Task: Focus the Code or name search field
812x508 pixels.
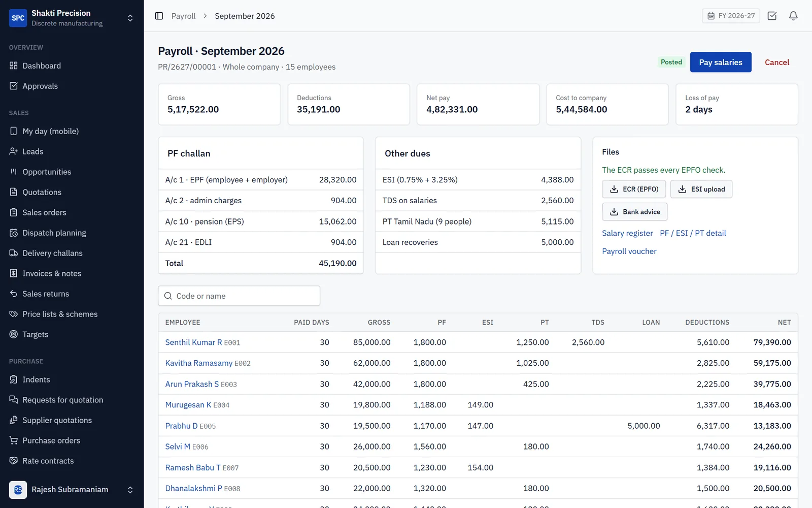Action: click(x=239, y=296)
